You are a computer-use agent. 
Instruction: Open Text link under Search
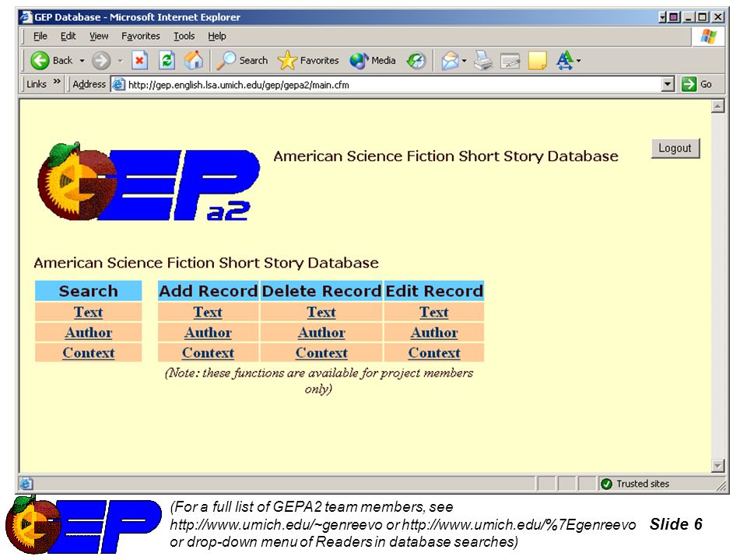point(88,313)
